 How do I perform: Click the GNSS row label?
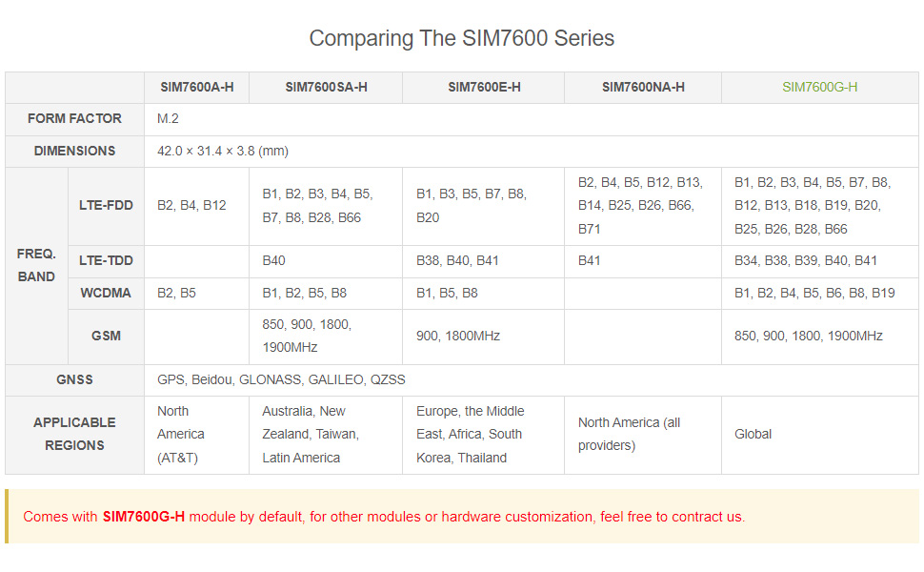(x=74, y=379)
